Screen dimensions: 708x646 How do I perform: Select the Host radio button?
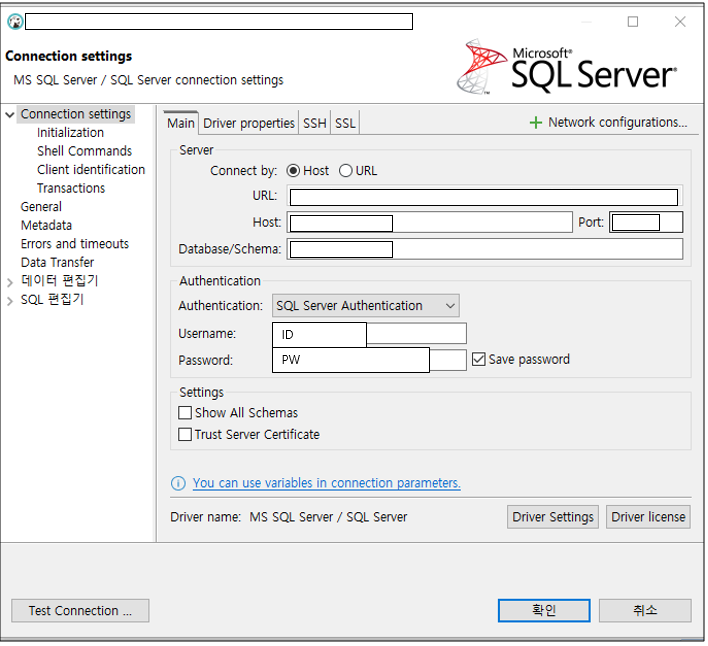tap(293, 171)
